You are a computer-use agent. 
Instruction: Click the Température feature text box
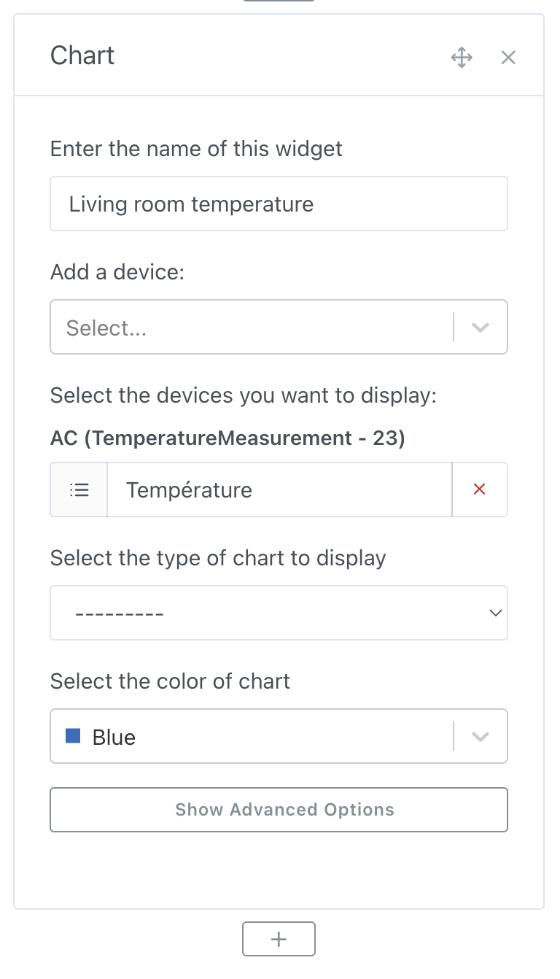coord(279,489)
